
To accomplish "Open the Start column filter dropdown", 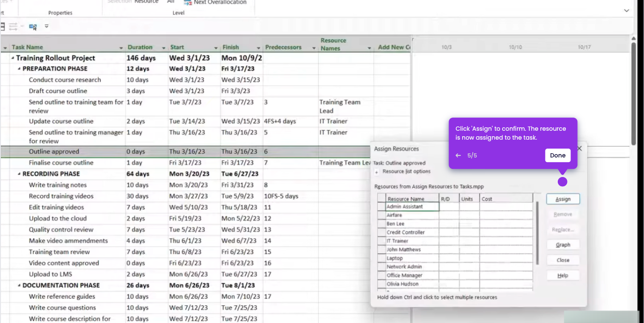I will pos(216,48).
